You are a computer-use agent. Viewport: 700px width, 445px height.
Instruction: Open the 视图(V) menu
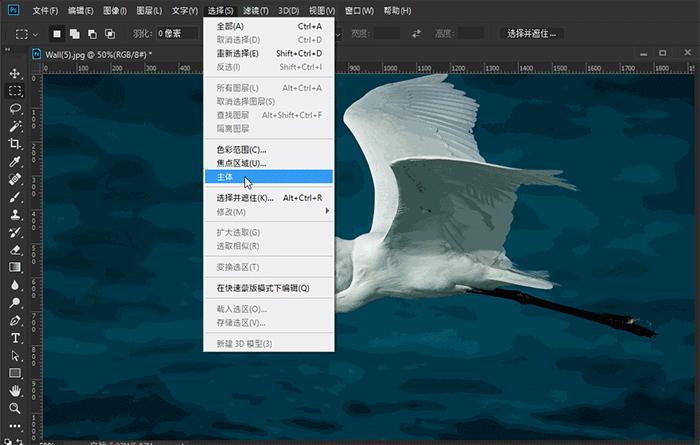click(x=322, y=10)
